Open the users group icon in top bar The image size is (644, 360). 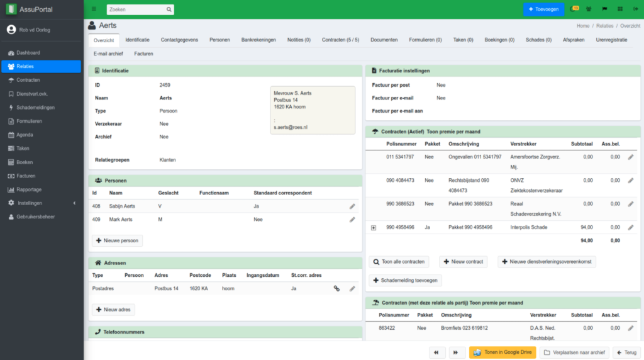(x=589, y=9)
